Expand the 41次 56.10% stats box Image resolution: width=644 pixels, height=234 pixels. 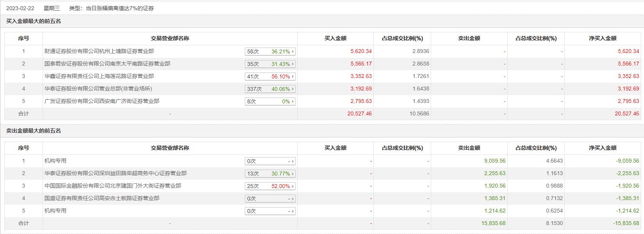(270, 76)
